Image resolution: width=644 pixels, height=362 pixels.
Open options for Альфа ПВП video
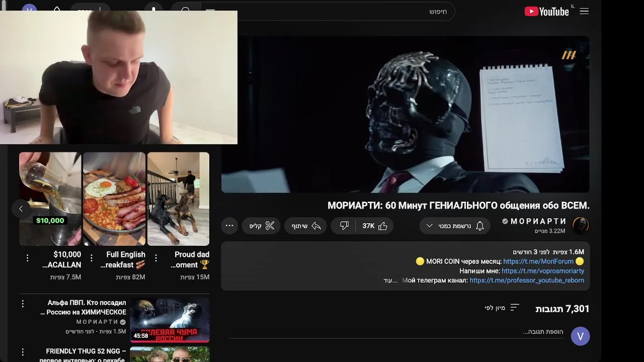[23, 304]
